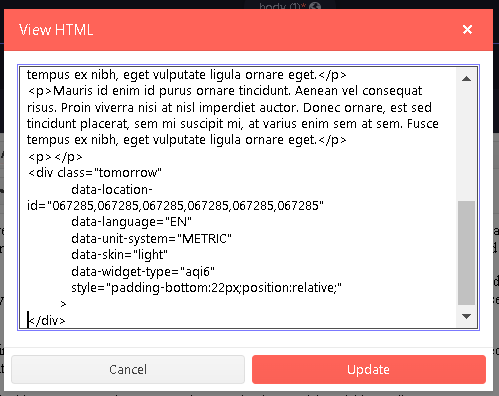Click the scrollbar thumb in the HTML textarea
Image resolution: width=499 pixels, height=396 pixels.
[466, 253]
